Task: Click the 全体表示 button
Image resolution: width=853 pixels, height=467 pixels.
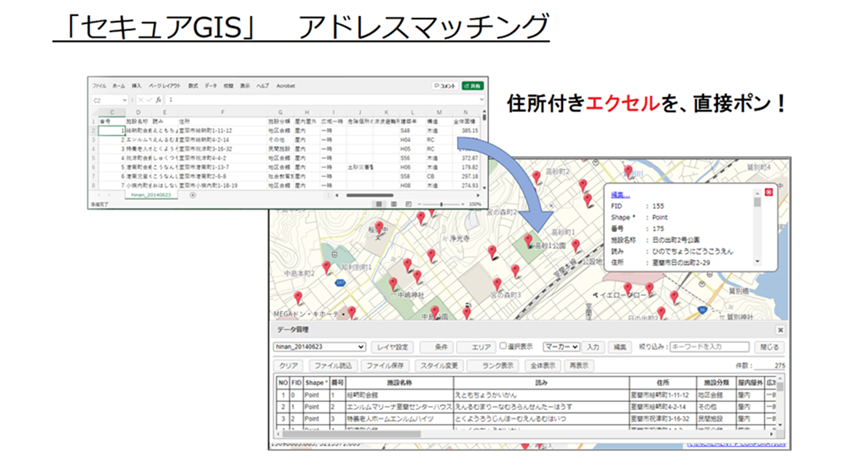Action: tap(543, 366)
